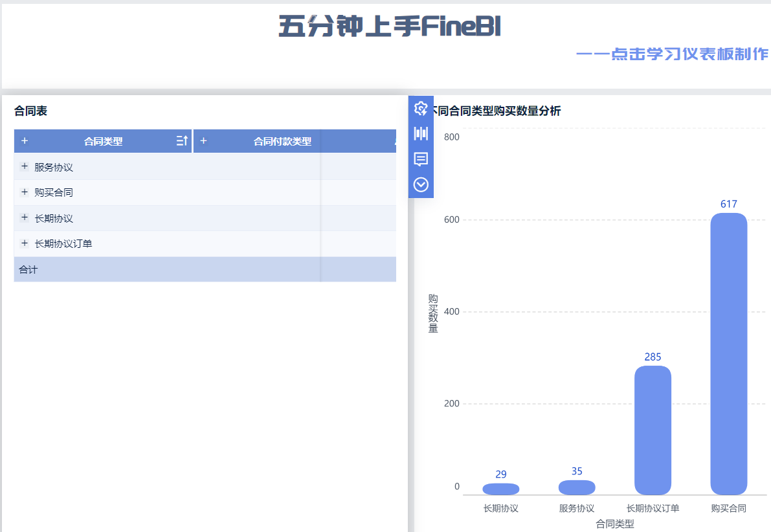
Task: Expand the 购买合同 row
Action: [x=25, y=192]
